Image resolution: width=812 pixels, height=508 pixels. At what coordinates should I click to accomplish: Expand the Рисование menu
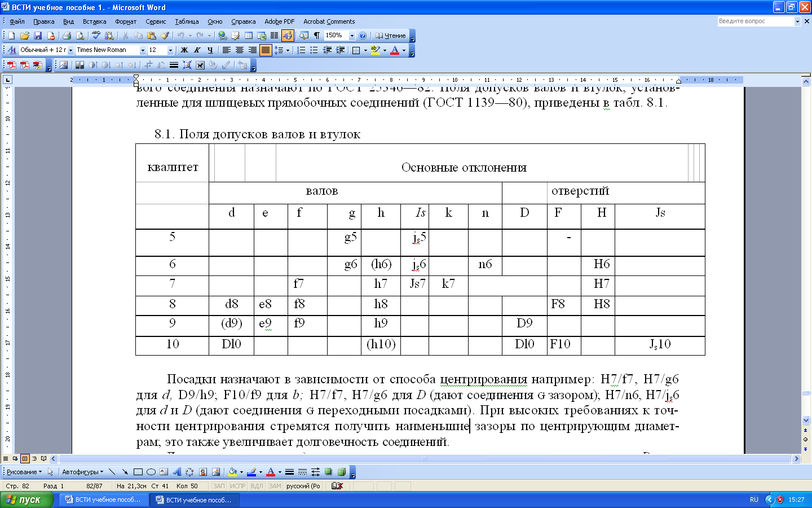coord(24,472)
